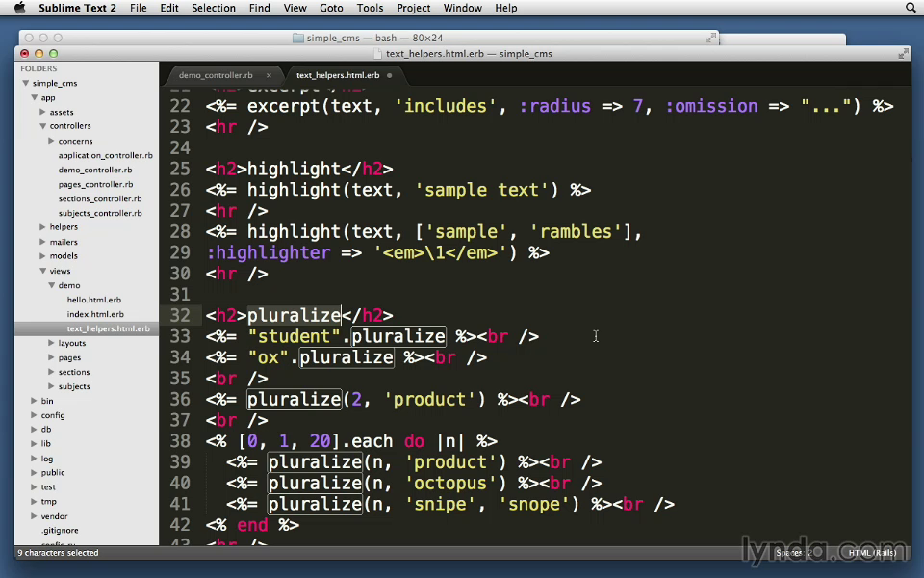Click HTML (Rails) syntax selector in status bar
924x578 pixels.
coord(872,553)
